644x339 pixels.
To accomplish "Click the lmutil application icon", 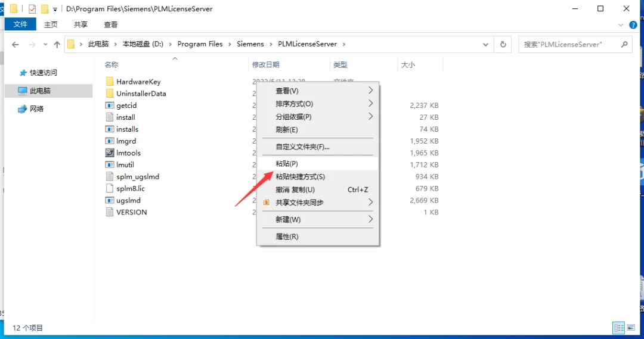I will (x=109, y=164).
